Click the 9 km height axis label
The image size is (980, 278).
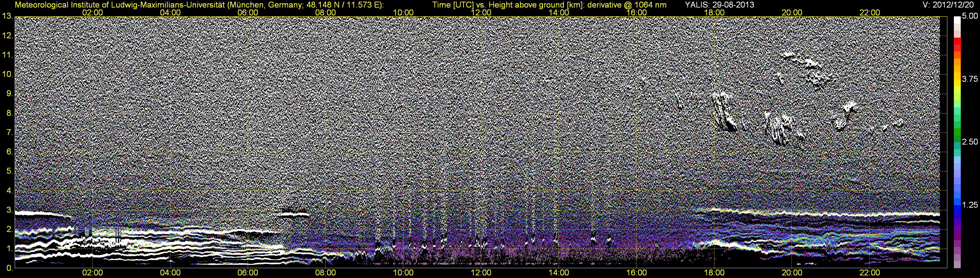(x=9, y=94)
